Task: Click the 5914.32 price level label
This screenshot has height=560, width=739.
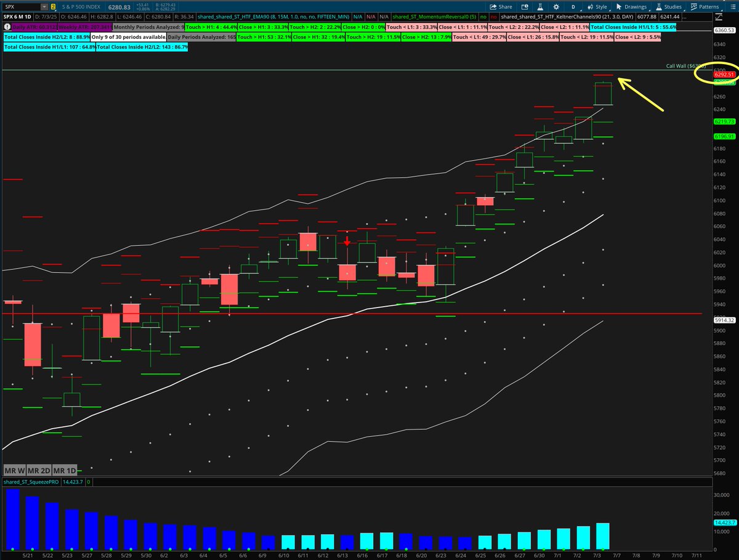Action: [724, 320]
